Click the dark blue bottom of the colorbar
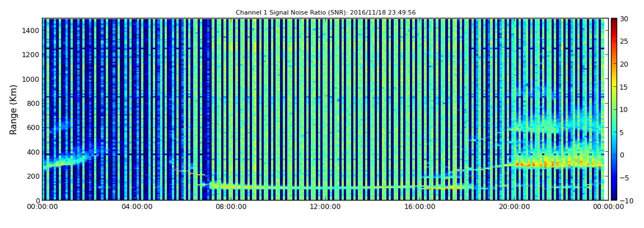 tap(614, 197)
